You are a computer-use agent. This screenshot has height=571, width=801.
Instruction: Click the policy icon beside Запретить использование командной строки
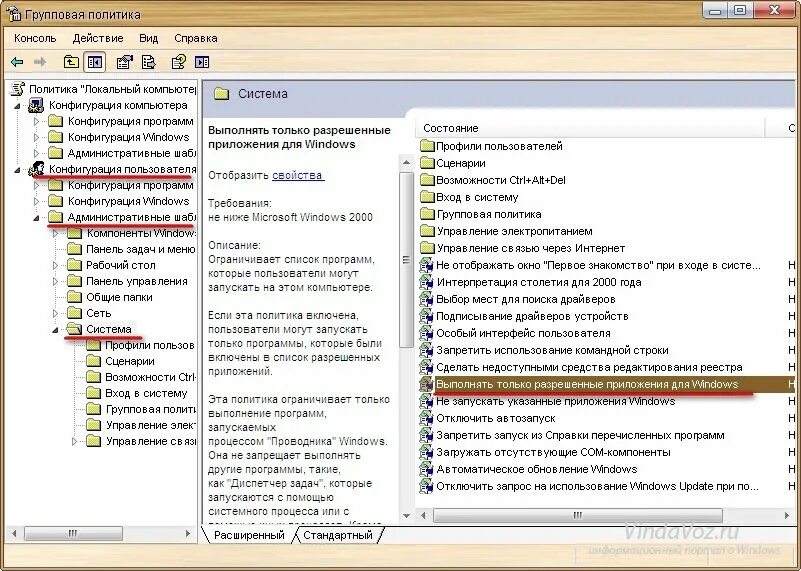(426, 350)
